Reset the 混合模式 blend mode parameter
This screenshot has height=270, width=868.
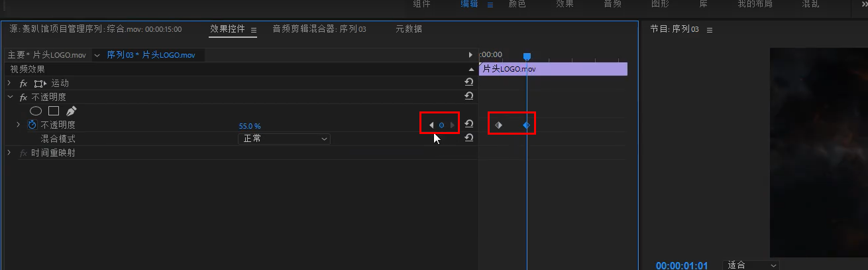[468, 138]
